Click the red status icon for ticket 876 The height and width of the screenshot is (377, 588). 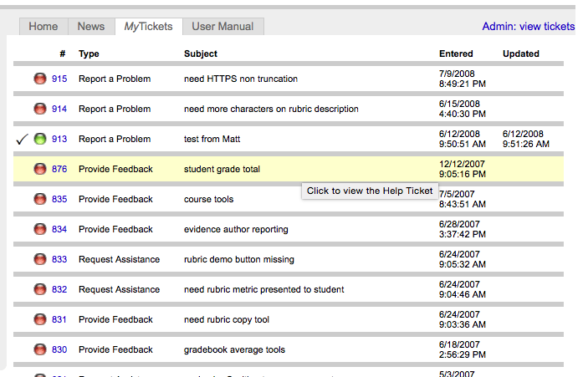(39, 169)
